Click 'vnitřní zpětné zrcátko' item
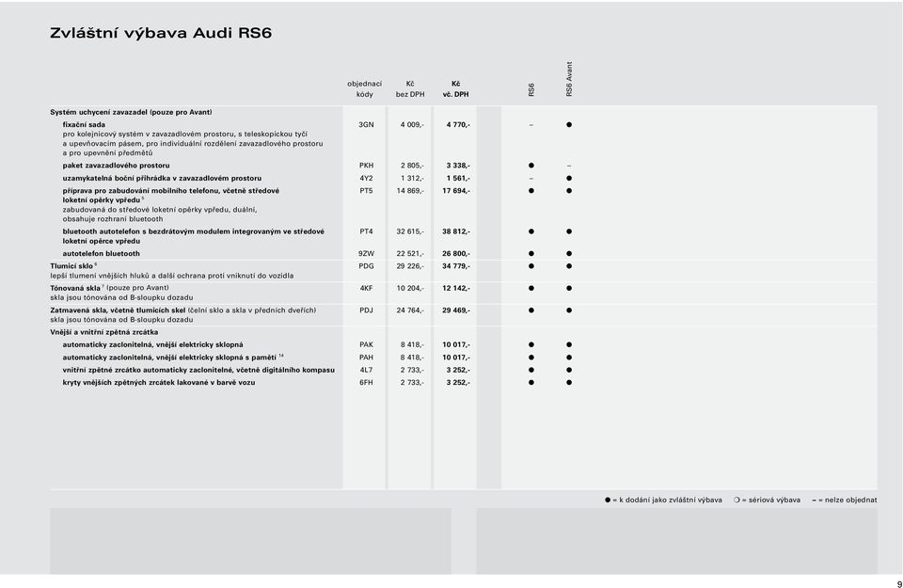This screenshot has height=588, width=903. (198, 370)
